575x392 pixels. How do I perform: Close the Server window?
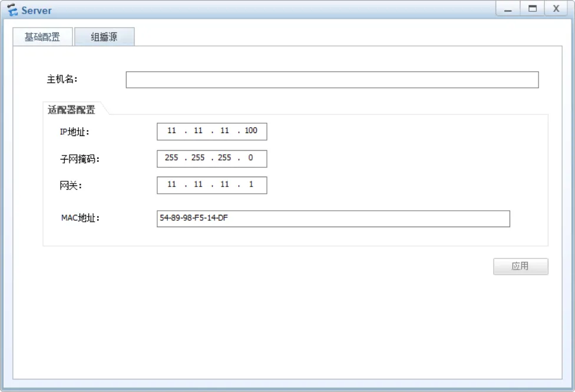pyautogui.click(x=556, y=9)
